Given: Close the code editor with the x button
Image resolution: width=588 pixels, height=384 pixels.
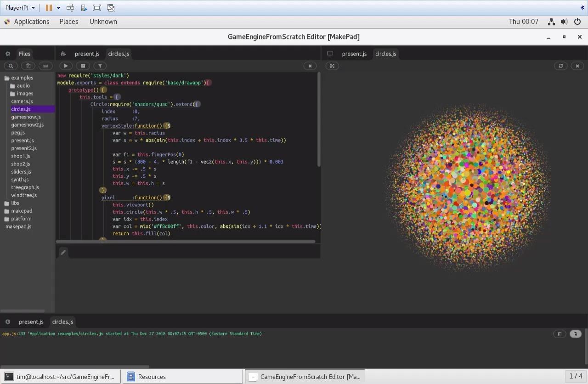Looking at the screenshot, I should point(310,66).
